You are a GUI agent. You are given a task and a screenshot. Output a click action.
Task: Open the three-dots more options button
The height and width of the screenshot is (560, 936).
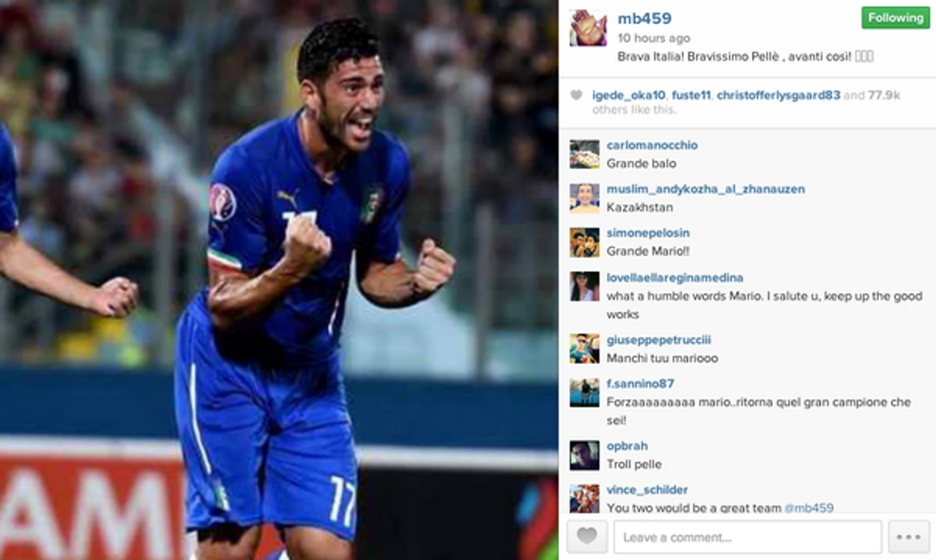click(x=908, y=537)
